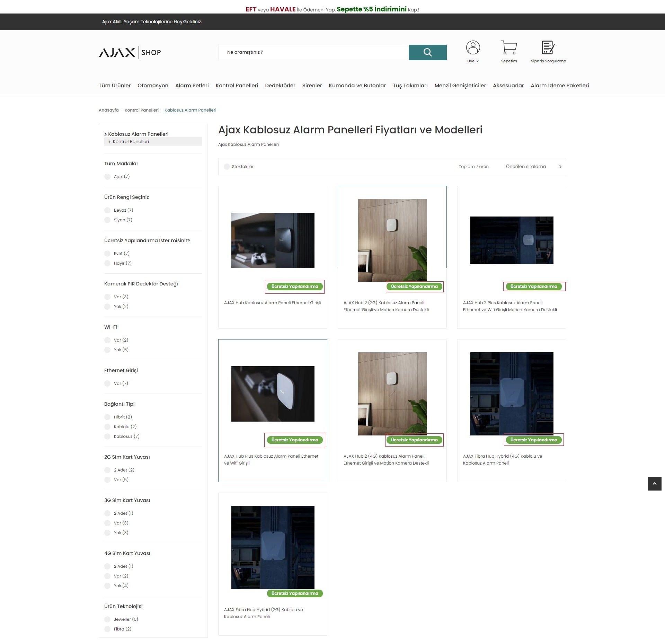The width and height of the screenshot is (665, 644).
Task: Click the search magnifier button
Action: point(427,52)
